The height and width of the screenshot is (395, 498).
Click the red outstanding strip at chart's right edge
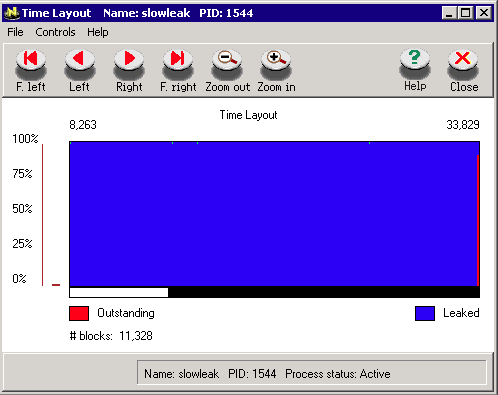click(x=478, y=220)
